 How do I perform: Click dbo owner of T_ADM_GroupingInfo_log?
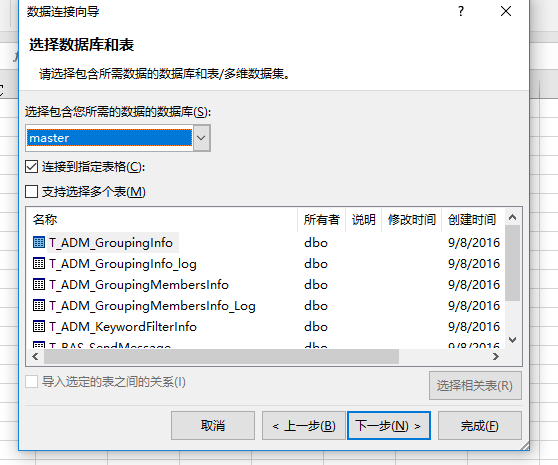click(316, 264)
